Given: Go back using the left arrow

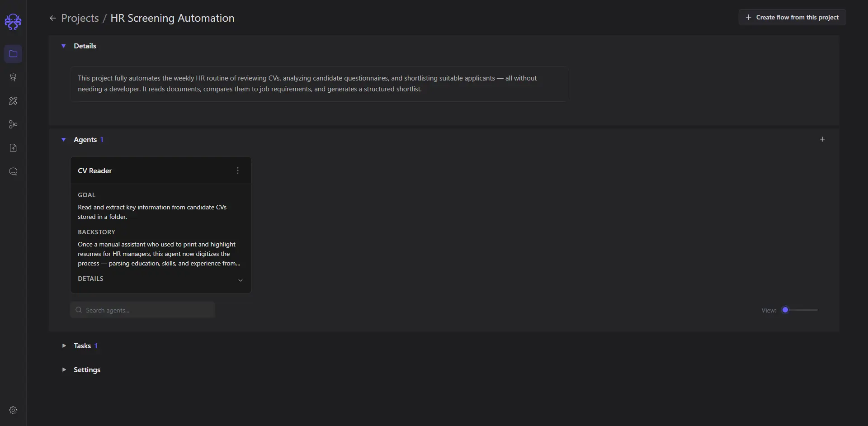Looking at the screenshot, I should [53, 18].
